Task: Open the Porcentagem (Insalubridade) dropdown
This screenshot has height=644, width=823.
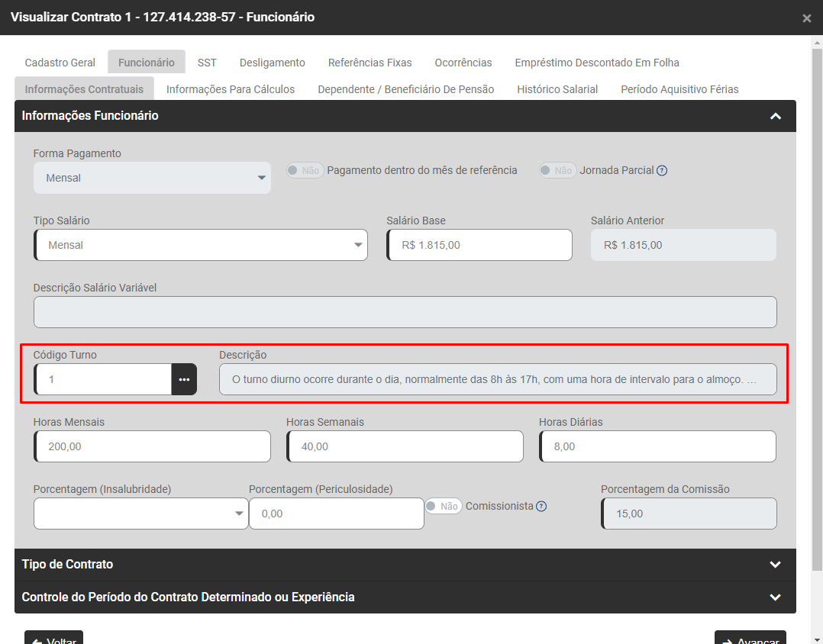Action: 140,514
